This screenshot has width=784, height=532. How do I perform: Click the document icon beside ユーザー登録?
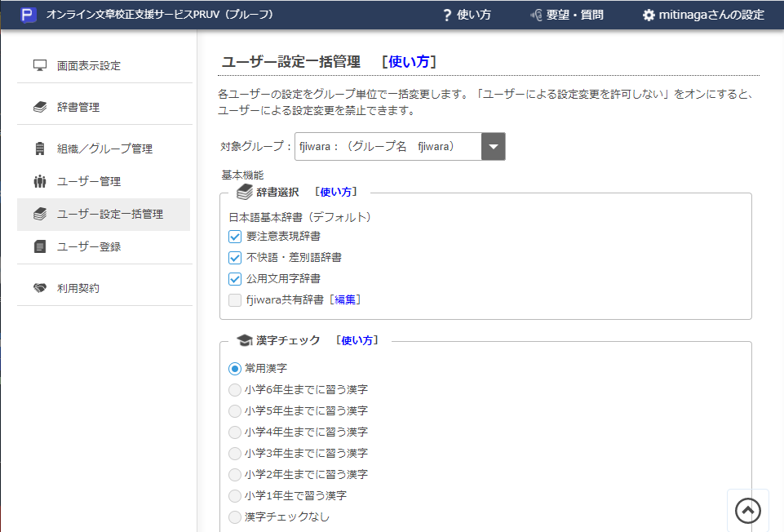point(38,246)
